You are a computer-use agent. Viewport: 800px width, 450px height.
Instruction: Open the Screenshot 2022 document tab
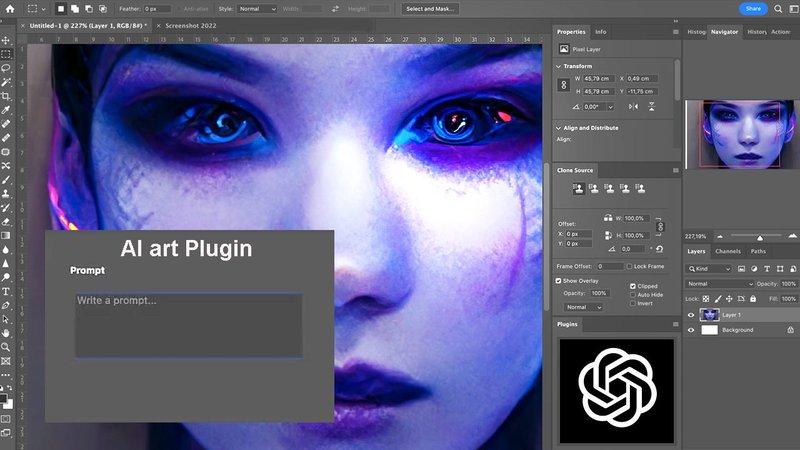(x=190, y=26)
